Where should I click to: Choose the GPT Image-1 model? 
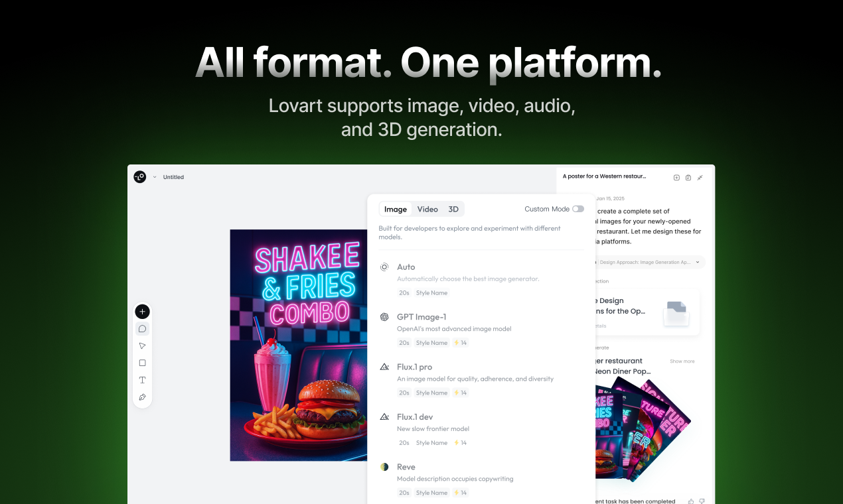[x=481, y=329]
